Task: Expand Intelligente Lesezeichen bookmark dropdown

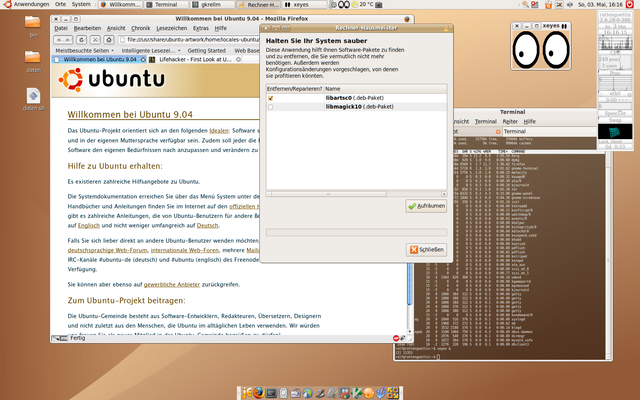Action: pyautogui.click(x=151, y=51)
